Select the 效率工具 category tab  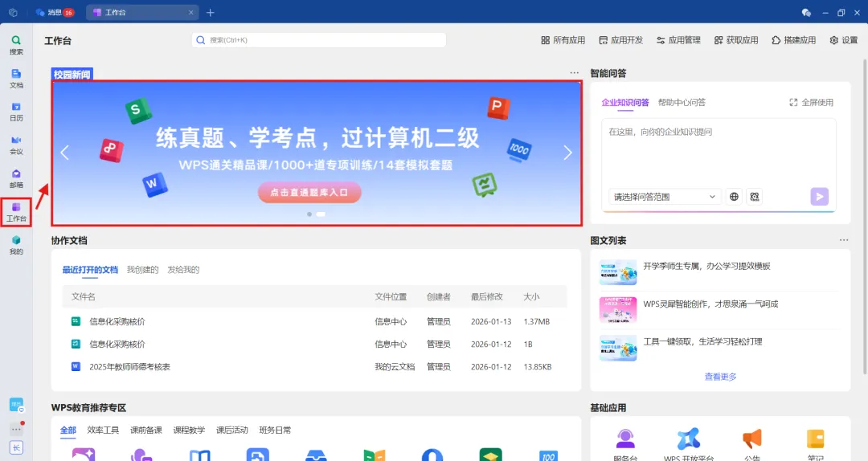[x=103, y=430]
